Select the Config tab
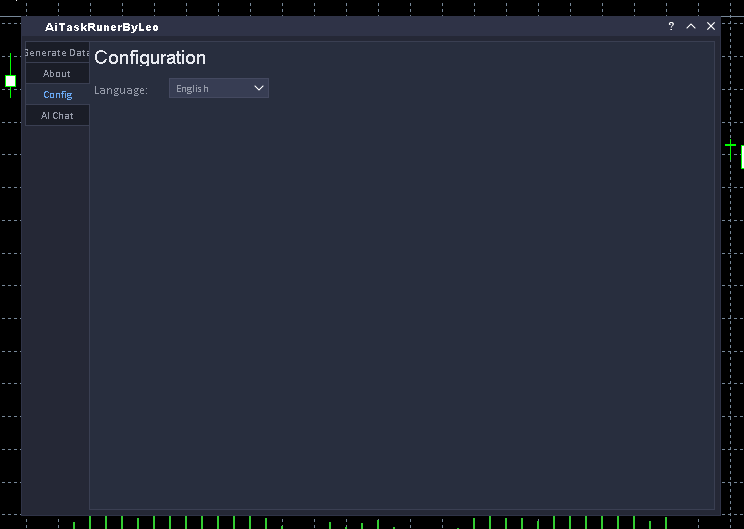Screen dimensions: 744x529 tap(57, 95)
